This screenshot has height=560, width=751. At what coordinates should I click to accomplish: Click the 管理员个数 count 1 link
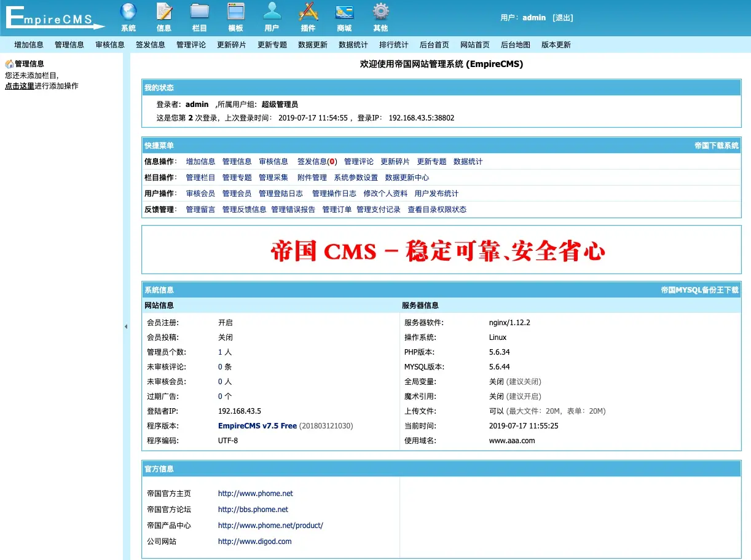click(220, 352)
